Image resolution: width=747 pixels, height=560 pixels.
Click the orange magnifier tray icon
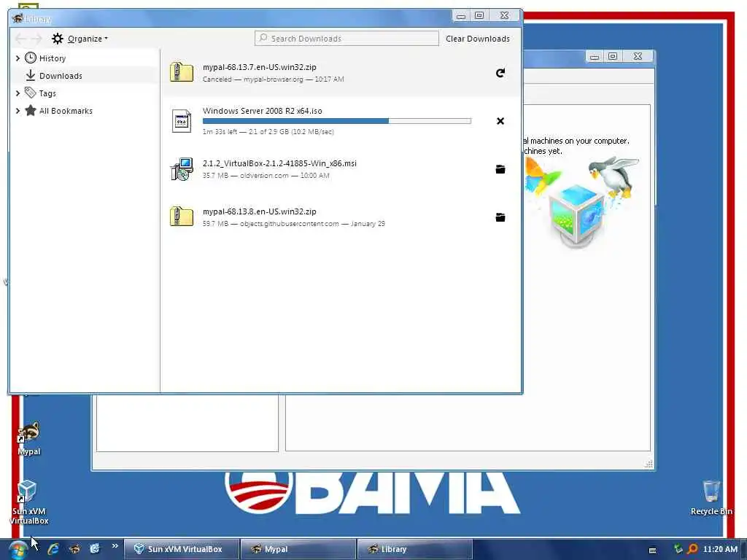click(693, 549)
